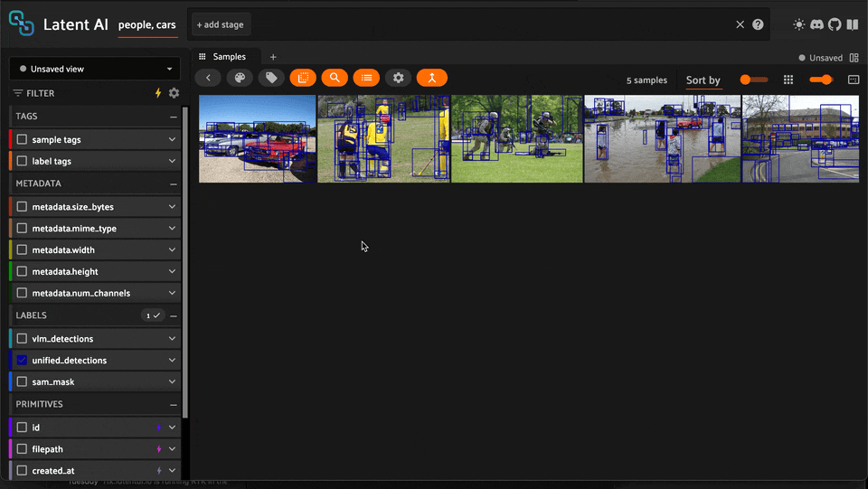This screenshot has width=868, height=489.
Task: Check metadata.mime_type field
Action: (x=22, y=228)
